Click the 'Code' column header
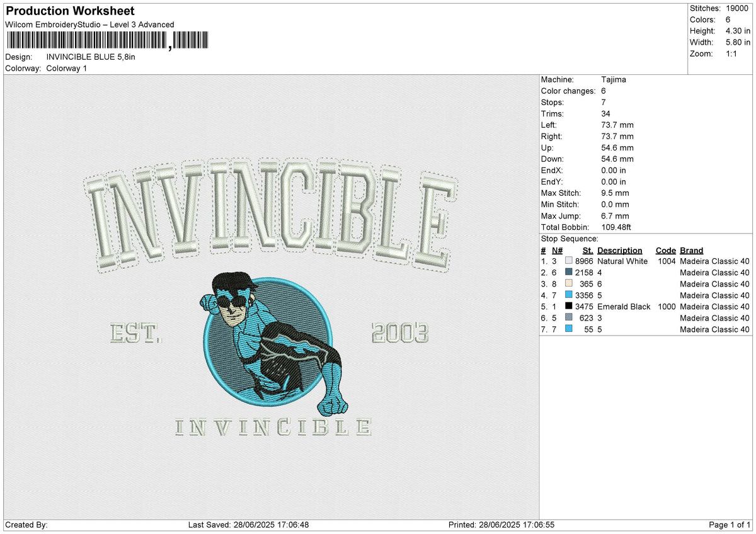Screen dimensions: 756x534 point(665,250)
